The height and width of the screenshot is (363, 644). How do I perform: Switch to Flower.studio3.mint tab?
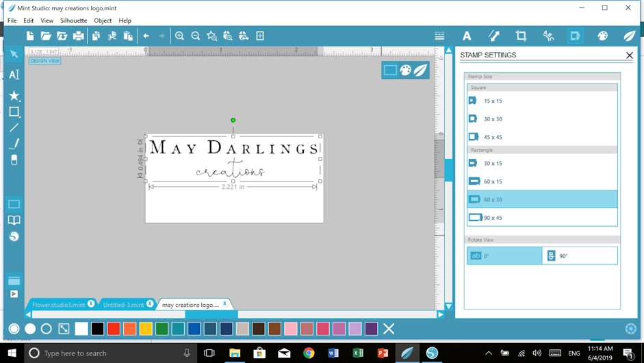click(x=58, y=305)
